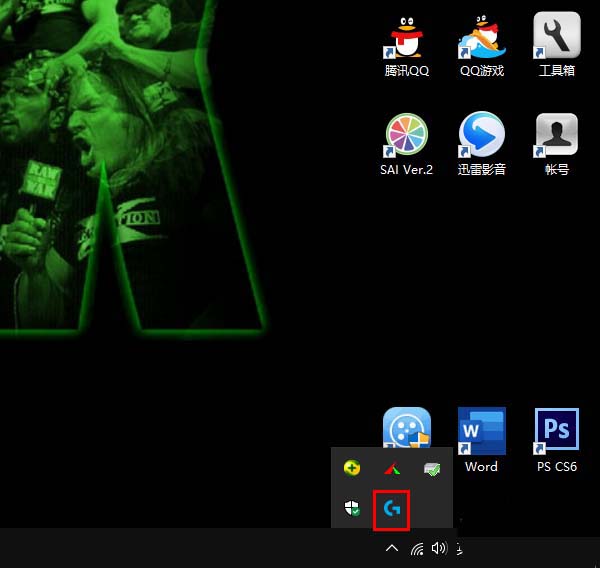Click the Logitech G tray icon
The image size is (600, 568).
point(391,509)
